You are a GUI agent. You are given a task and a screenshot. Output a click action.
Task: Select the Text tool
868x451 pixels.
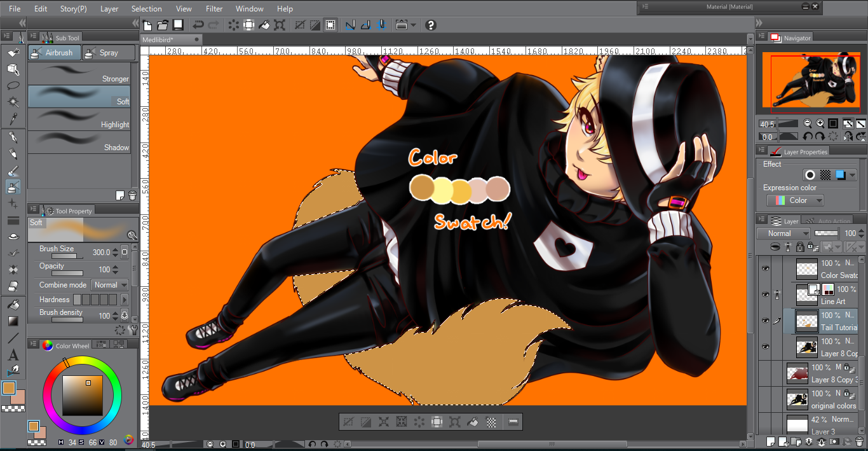pos(13,354)
